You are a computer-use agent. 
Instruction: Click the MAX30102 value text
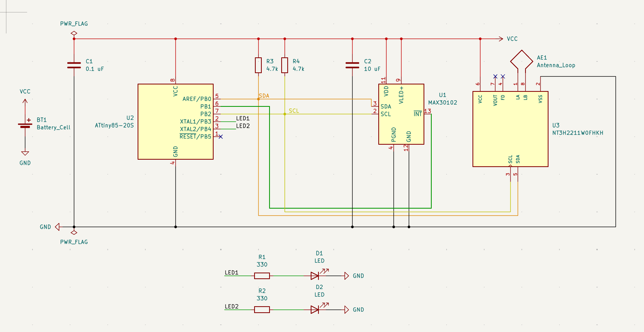pyautogui.click(x=442, y=103)
